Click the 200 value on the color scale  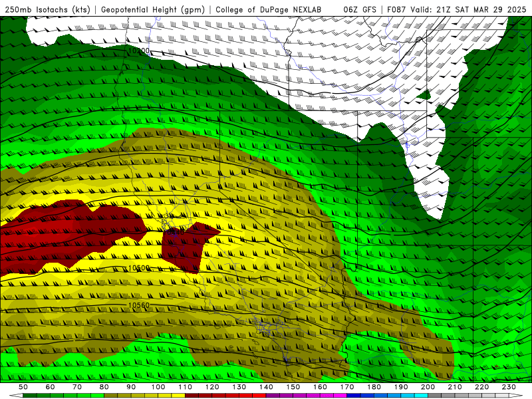coord(428,387)
